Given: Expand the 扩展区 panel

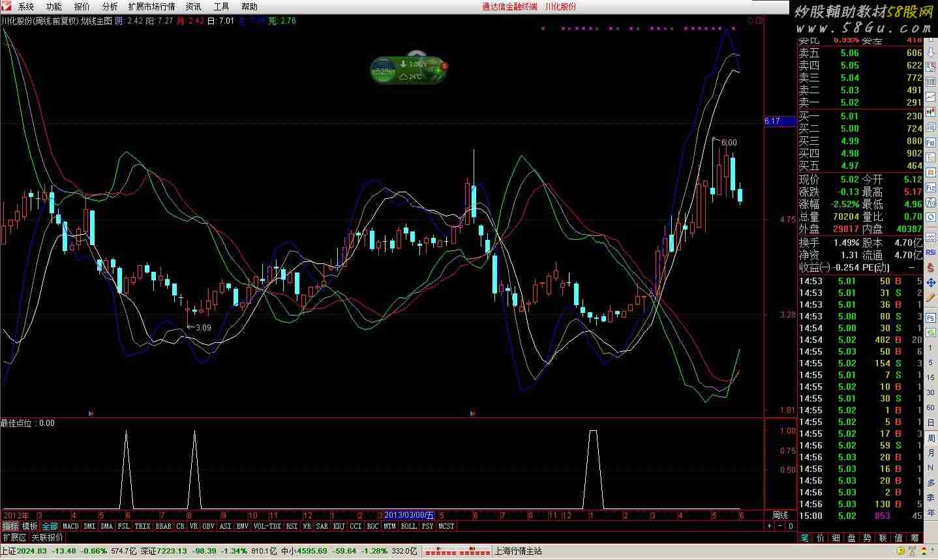Looking at the screenshot, I should 14,538.
